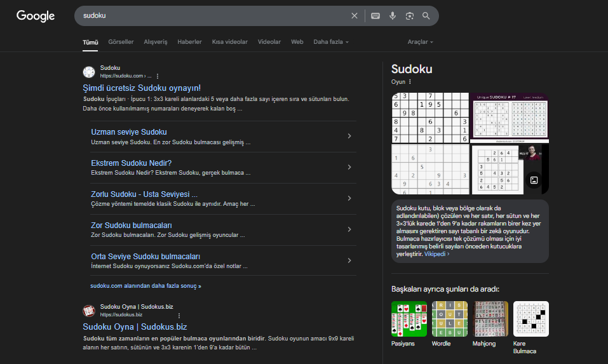The image size is (608, 364).
Task: Open the on-screen keyboard icon
Action: pyautogui.click(x=375, y=16)
